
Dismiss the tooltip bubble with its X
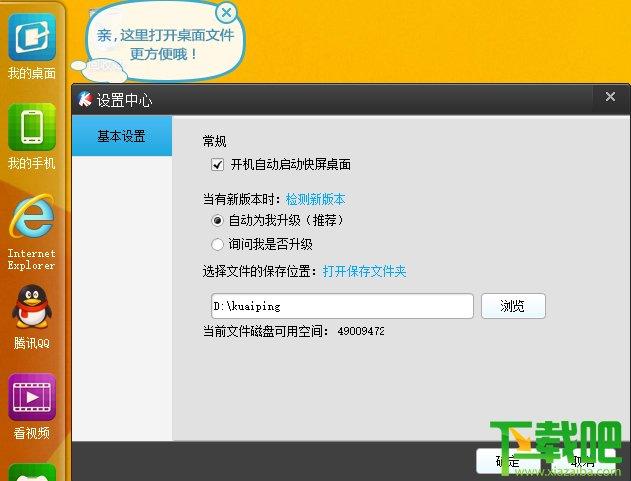[227, 12]
